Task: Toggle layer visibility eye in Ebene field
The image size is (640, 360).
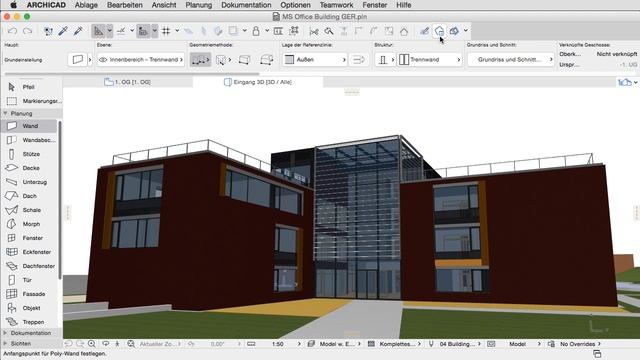Action: pyautogui.click(x=103, y=60)
